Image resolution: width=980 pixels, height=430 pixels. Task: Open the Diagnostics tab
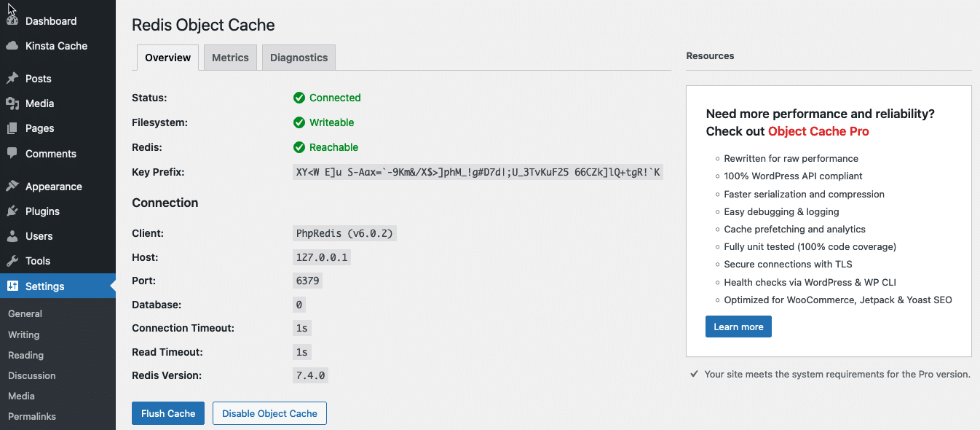point(299,58)
